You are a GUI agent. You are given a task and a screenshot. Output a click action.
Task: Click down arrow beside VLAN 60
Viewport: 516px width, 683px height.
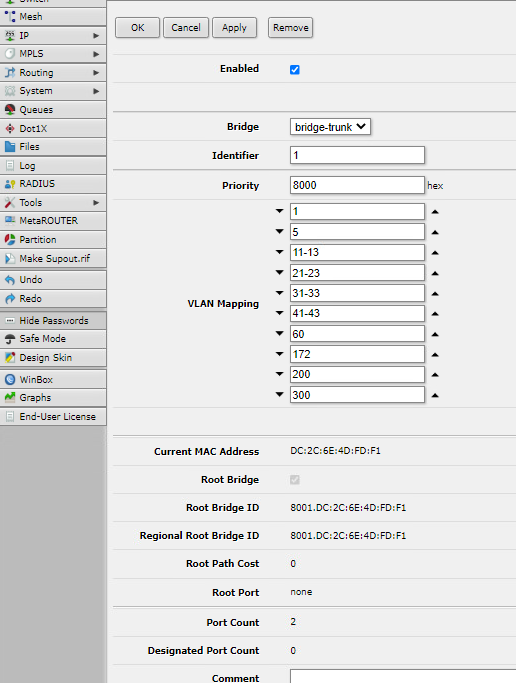pyautogui.click(x=280, y=333)
